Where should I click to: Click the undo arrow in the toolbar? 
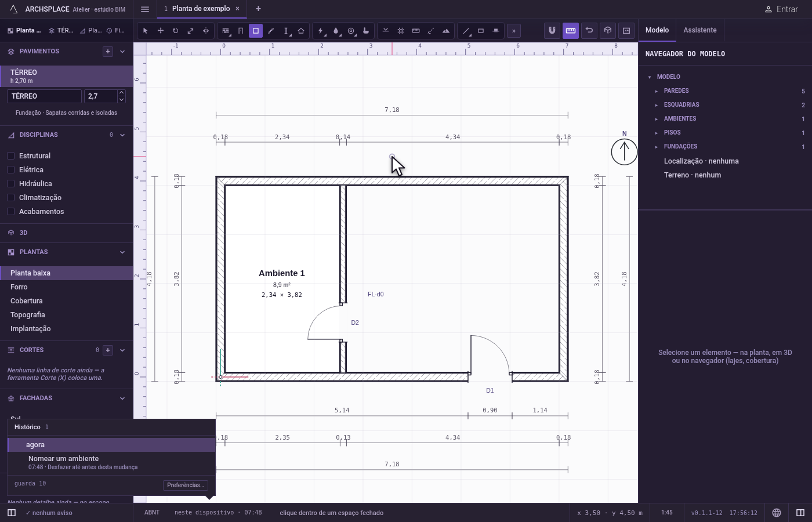(x=589, y=30)
